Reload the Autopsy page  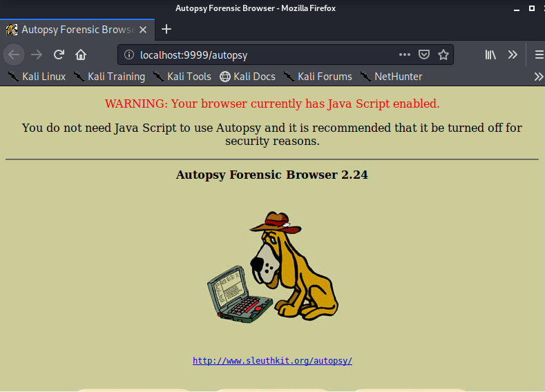59,55
